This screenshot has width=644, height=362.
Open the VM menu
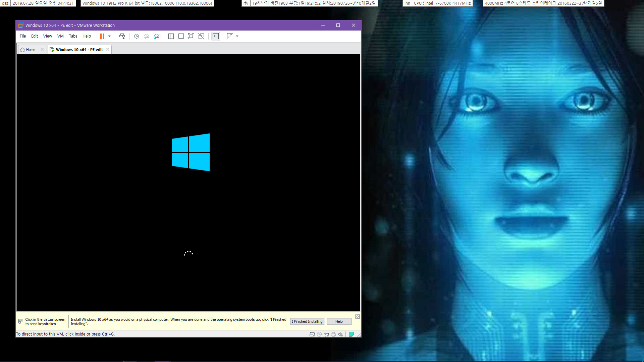pos(60,36)
